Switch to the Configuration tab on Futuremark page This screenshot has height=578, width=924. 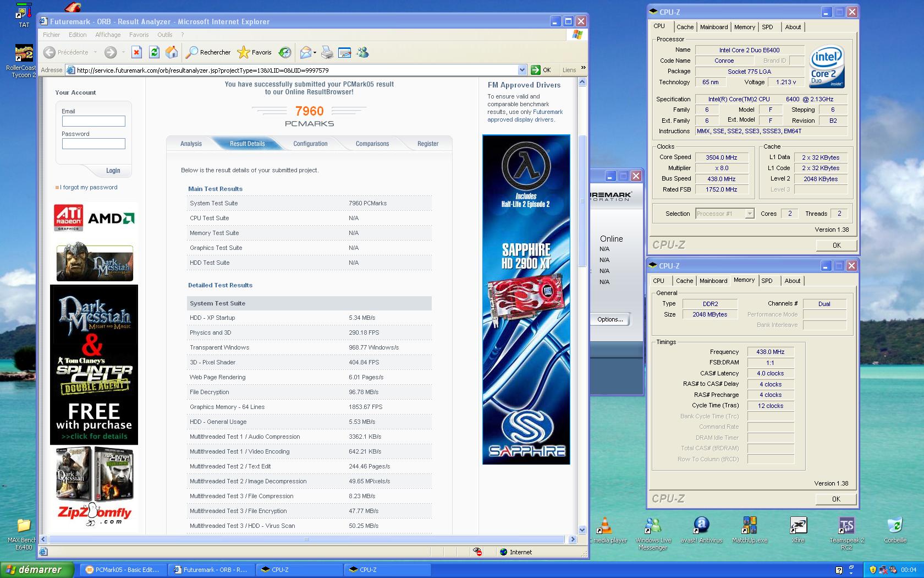pos(310,144)
